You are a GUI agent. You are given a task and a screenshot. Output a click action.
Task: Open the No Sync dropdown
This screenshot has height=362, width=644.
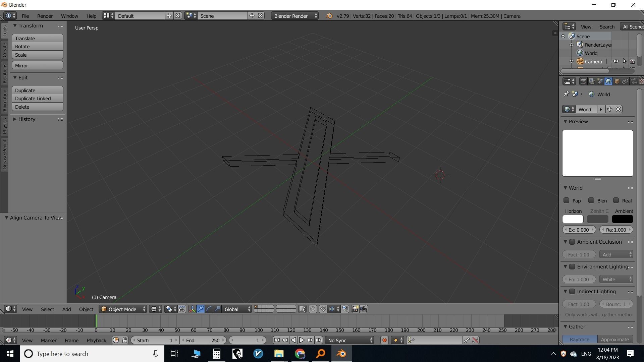pos(350,340)
